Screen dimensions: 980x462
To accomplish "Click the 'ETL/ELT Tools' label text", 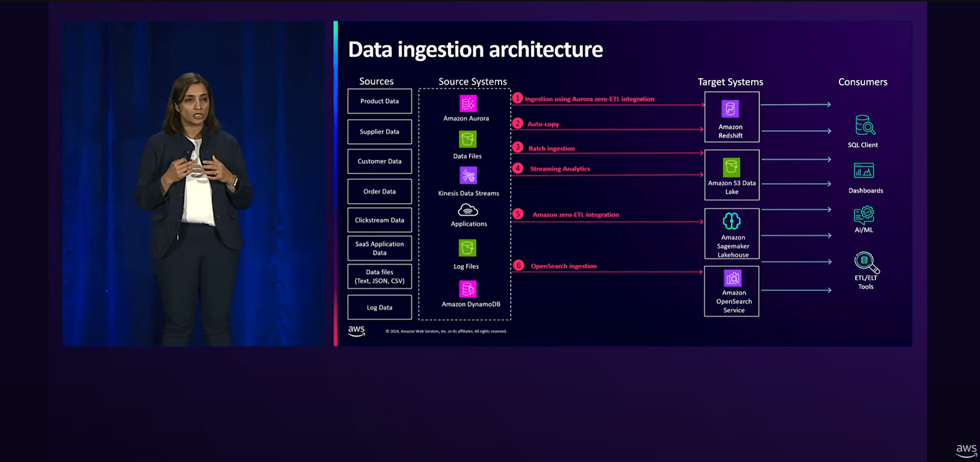I will point(866,282).
